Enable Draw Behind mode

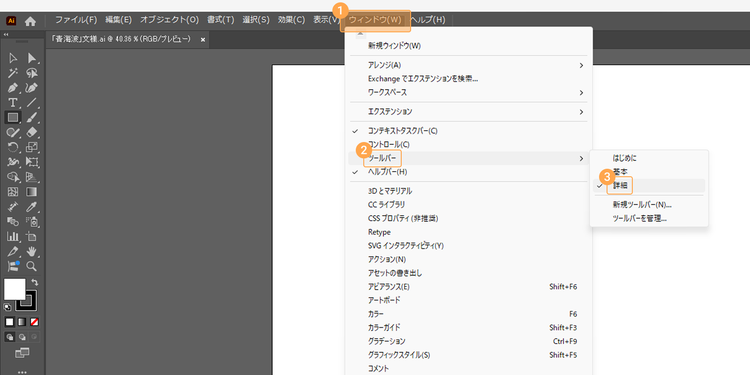pyautogui.click(x=22, y=337)
